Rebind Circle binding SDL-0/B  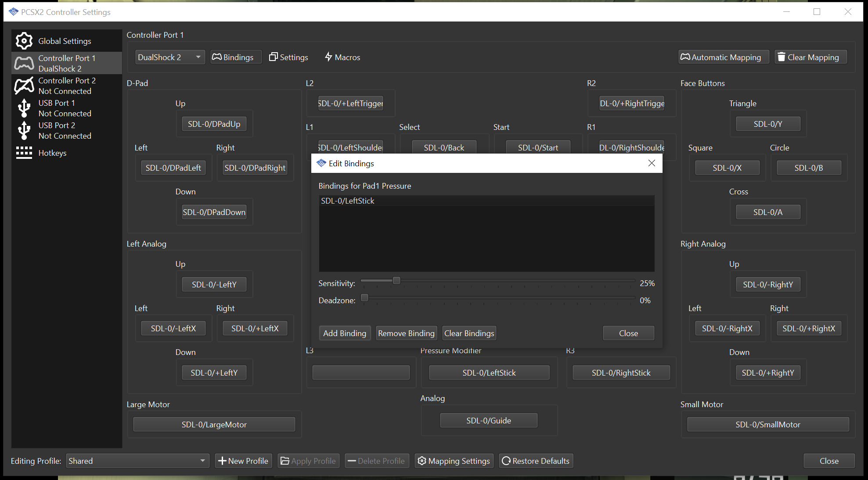tap(809, 168)
